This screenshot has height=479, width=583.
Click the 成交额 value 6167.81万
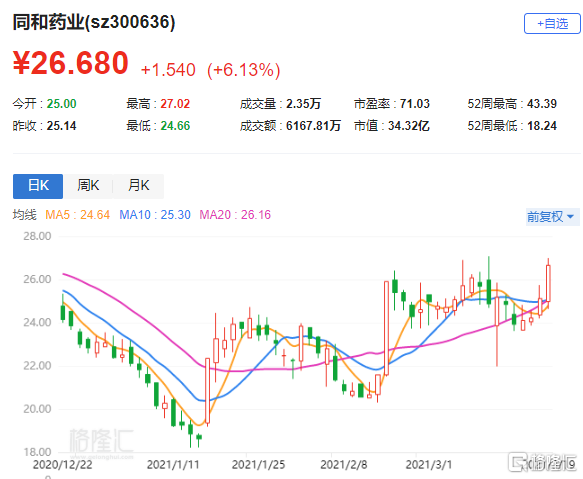pyautogui.click(x=313, y=126)
